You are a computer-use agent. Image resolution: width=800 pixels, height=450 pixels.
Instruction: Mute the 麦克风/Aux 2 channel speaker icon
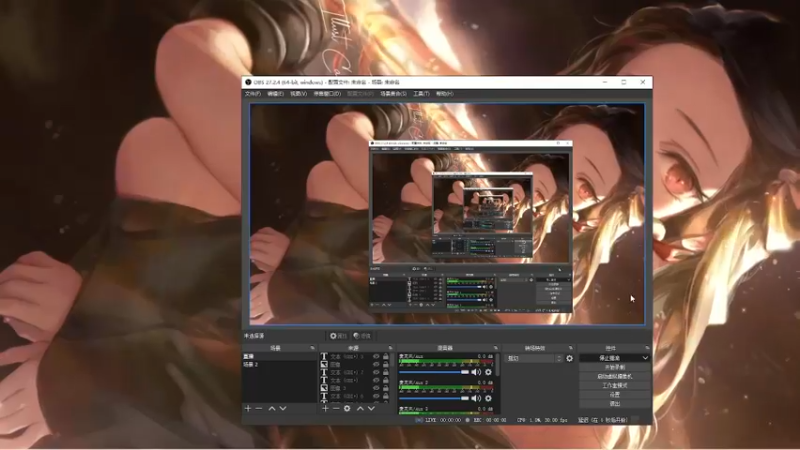pyautogui.click(x=477, y=398)
